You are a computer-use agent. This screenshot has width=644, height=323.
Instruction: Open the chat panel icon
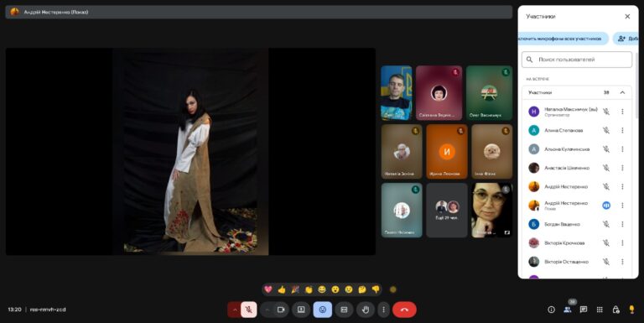pos(584,310)
